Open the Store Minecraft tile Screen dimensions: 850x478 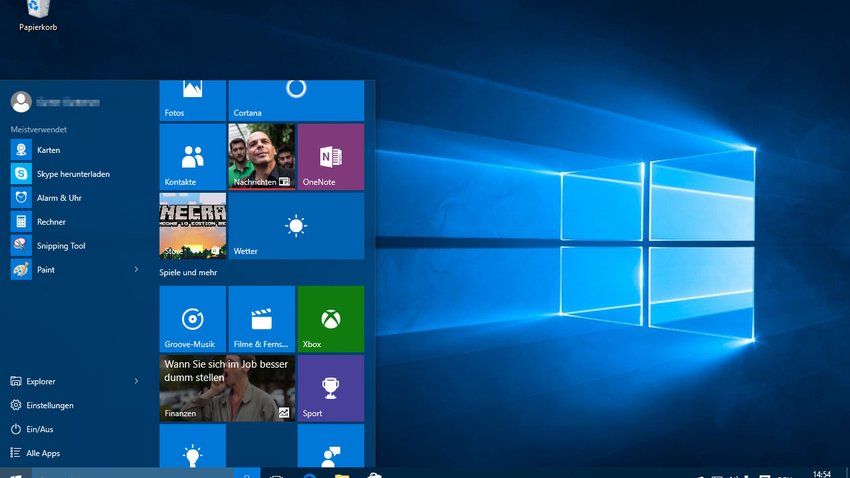(x=192, y=225)
